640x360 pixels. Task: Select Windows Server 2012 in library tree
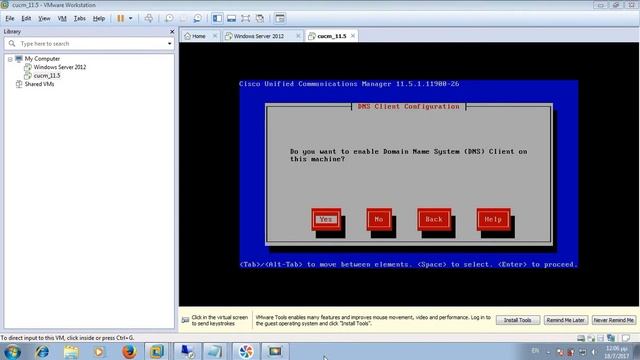tap(60, 67)
